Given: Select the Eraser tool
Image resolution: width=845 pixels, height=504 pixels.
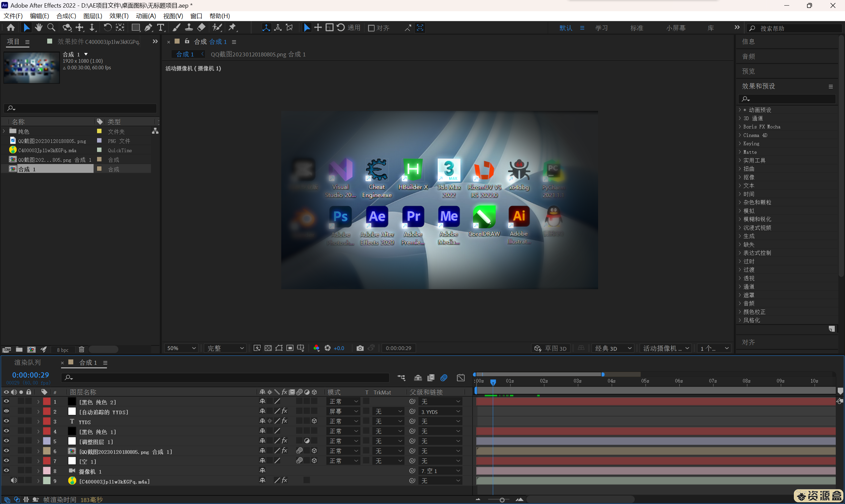Looking at the screenshot, I should point(201,27).
